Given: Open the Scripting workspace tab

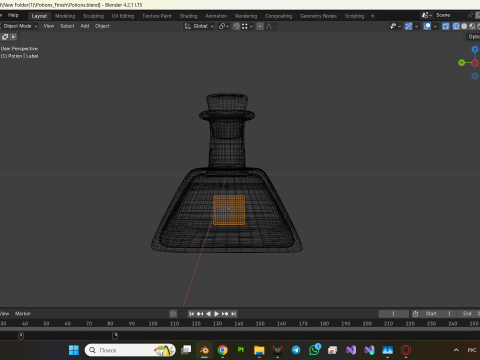Looking at the screenshot, I should [x=354, y=16].
